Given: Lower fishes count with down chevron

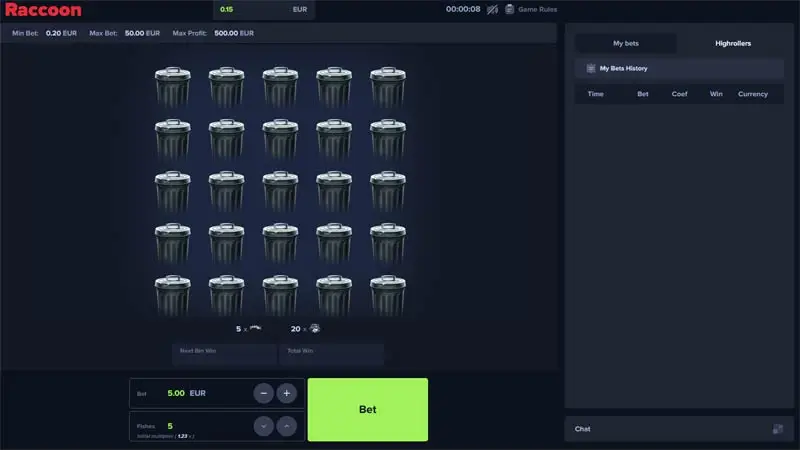Looking at the screenshot, I should click(x=264, y=426).
